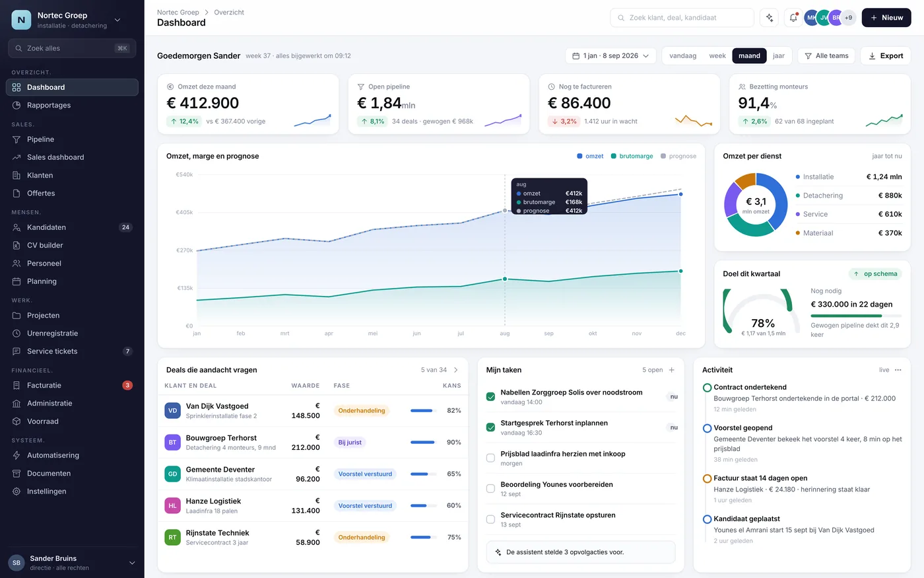Image resolution: width=924 pixels, height=578 pixels.
Task: Open the date range dropdown
Action: tap(610, 56)
